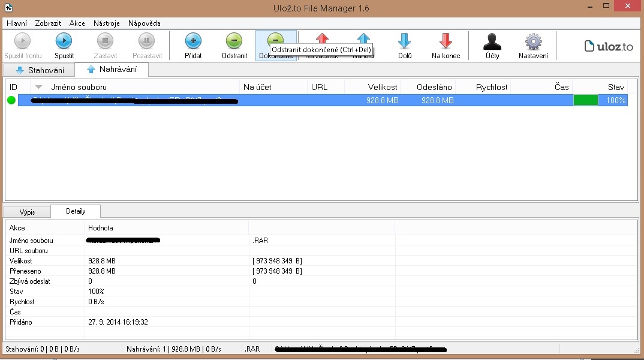Select the URL souboru details row
The height and width of the screenshot is (360, 644).
pyautogui.click(x=28, y=251)
